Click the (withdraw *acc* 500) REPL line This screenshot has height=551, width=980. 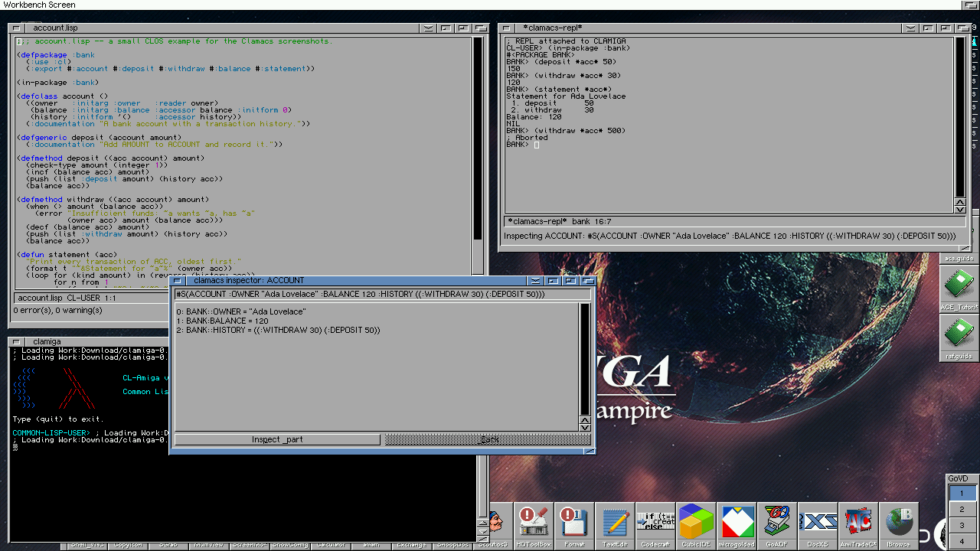(x=566, y=131)
